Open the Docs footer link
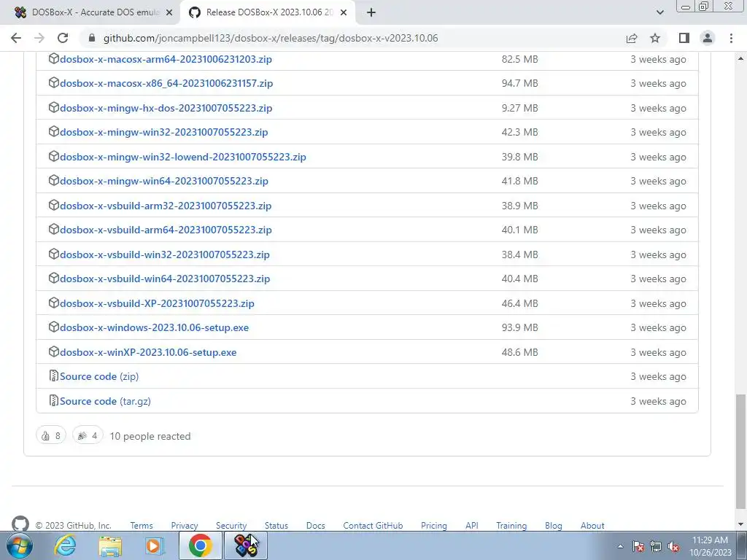The image size is (747, 560). pyautogui.click(x=315, y=526)
